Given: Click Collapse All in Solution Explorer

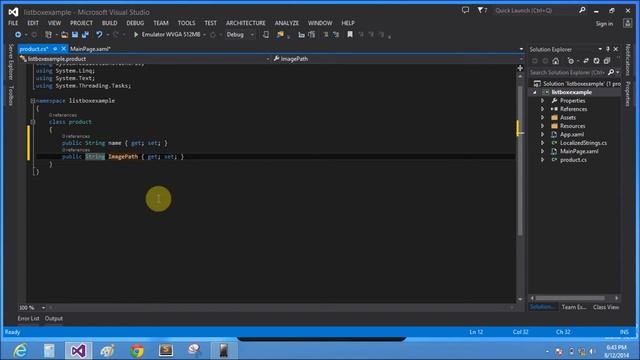Looking at the screenshot, I should click(x=607, y=61).
